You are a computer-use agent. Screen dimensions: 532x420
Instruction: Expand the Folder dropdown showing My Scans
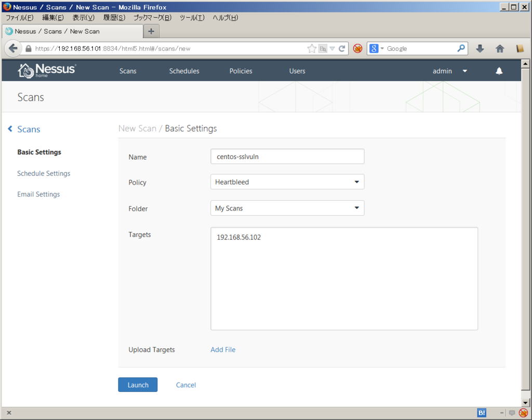point(287,208)
